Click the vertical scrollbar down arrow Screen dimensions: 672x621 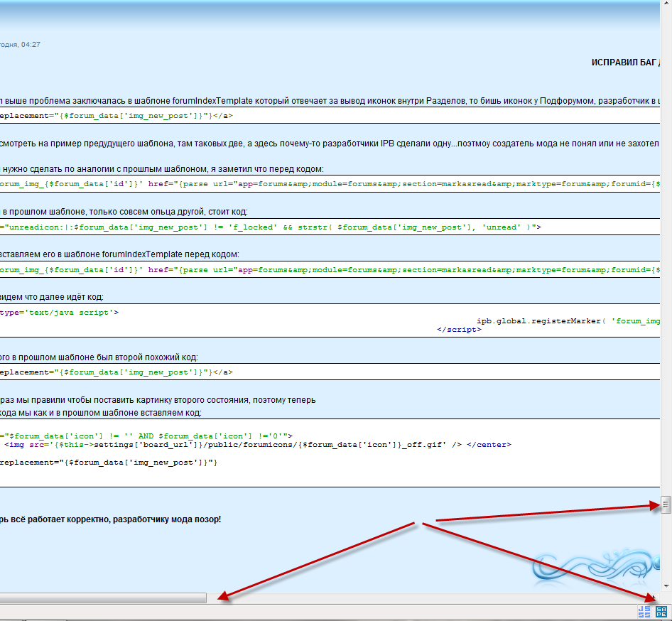[666, 586]
